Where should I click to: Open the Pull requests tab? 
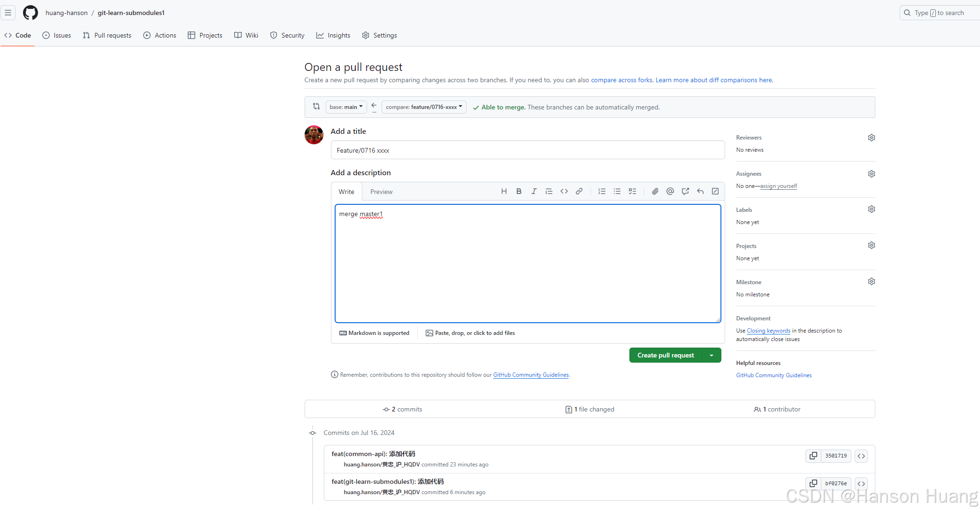point(107,35)
